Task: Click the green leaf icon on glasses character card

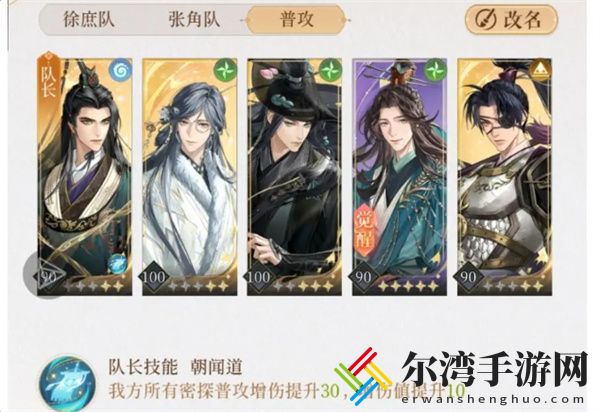Action: 225,70
